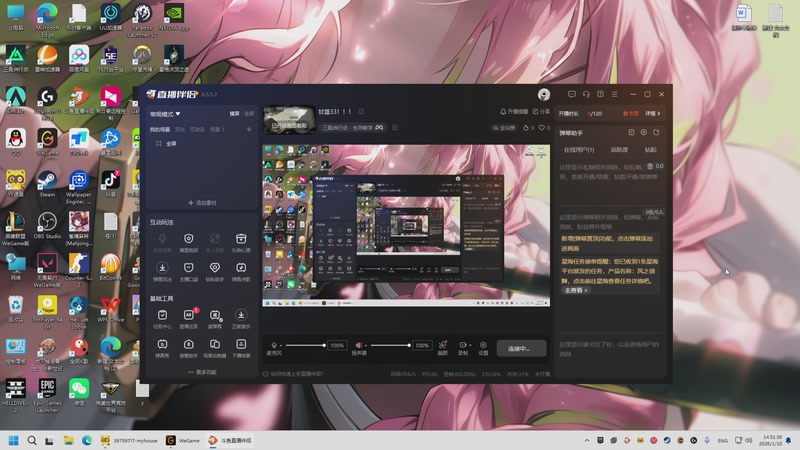Expand 更多功能 more features

202,372
